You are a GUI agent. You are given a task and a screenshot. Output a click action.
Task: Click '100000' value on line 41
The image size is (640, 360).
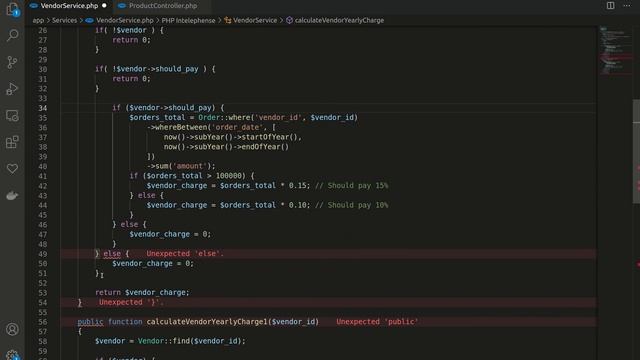[x=229, y=176]
